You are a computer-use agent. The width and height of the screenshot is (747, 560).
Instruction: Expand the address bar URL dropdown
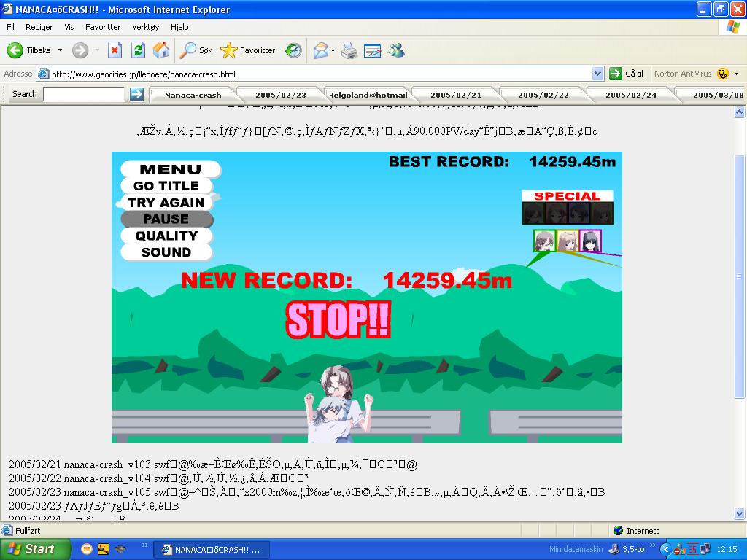(598, 74)
